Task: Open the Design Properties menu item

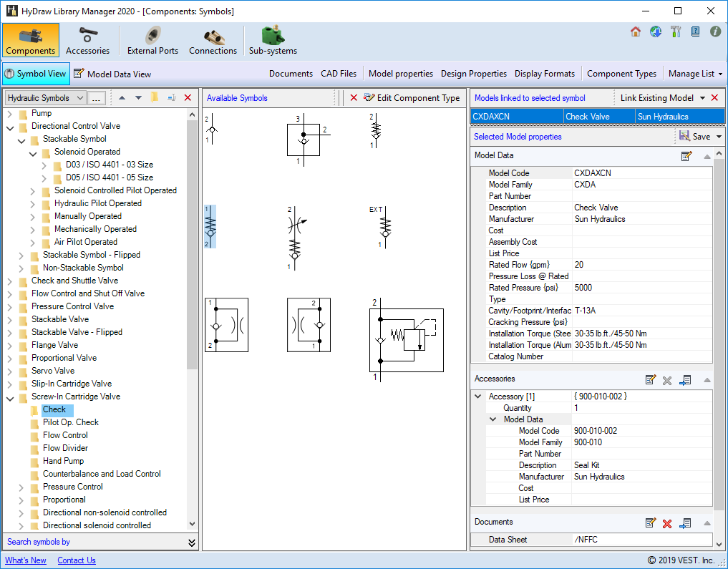Action: point(473,74)
